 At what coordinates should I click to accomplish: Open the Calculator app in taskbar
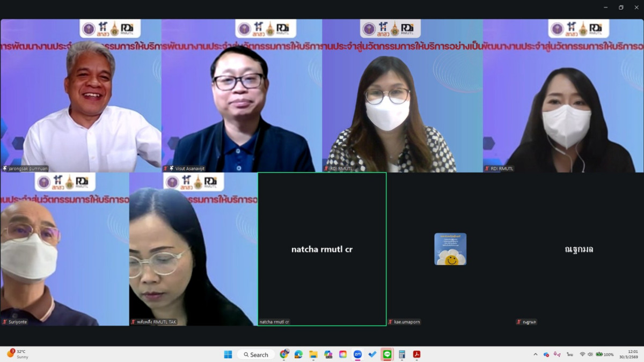tap(401, 354)
